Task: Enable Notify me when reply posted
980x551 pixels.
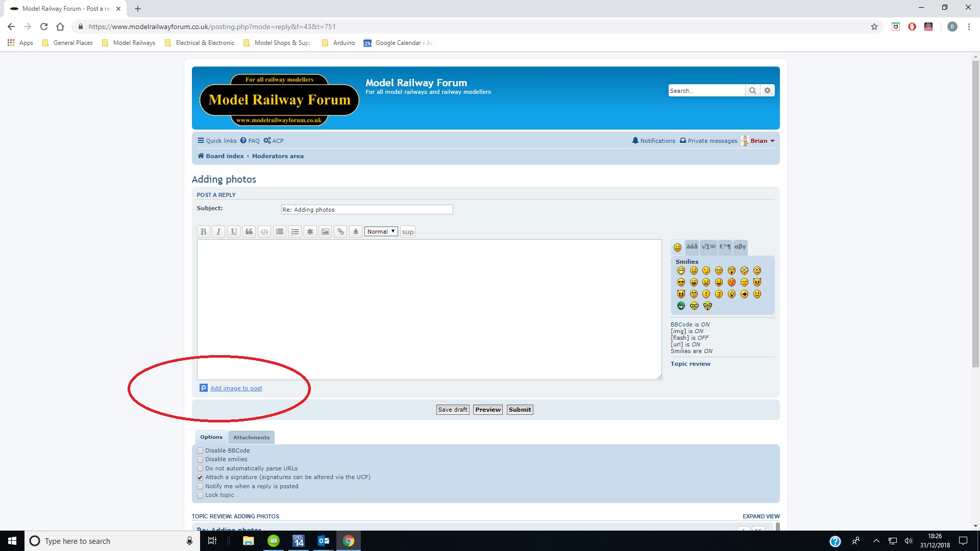Action: click(x=200, y=486)
